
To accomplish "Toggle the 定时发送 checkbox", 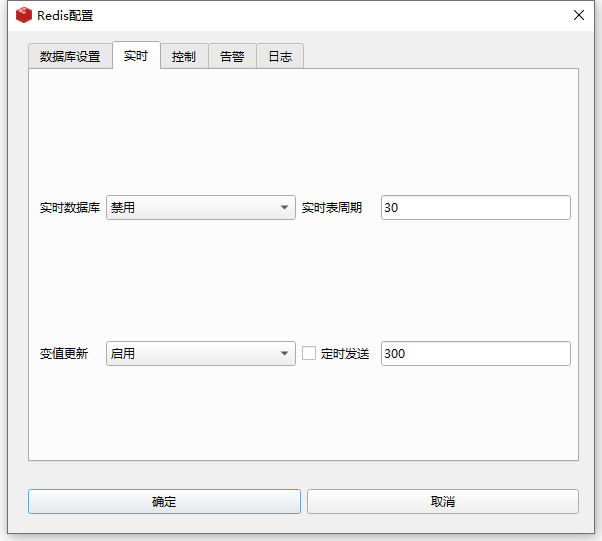I will pyautogui.click(x=309, y=353).
